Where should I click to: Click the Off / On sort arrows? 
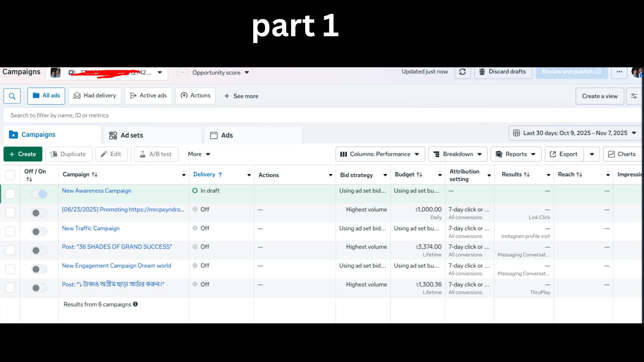pos(29,179)
